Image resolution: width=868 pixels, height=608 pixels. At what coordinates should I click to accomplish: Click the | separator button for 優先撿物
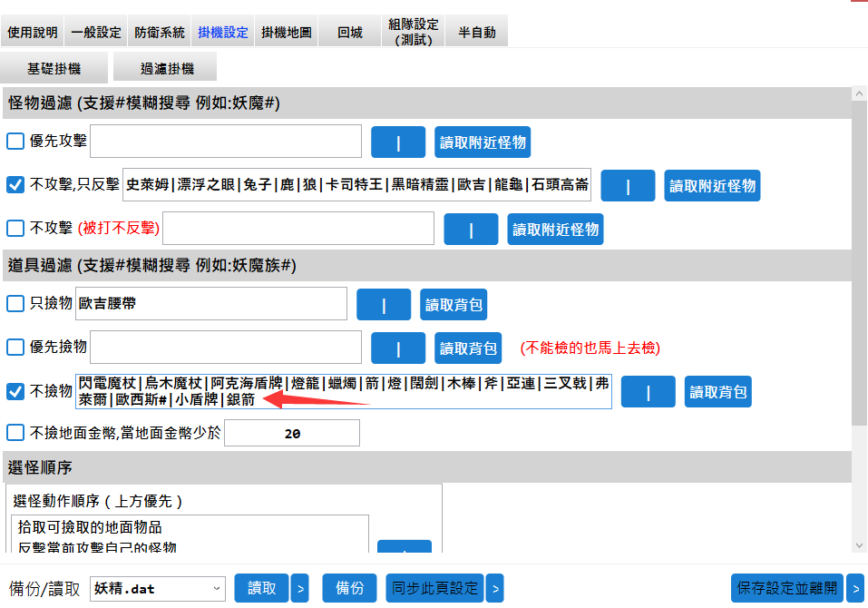[x=398, y=348]
